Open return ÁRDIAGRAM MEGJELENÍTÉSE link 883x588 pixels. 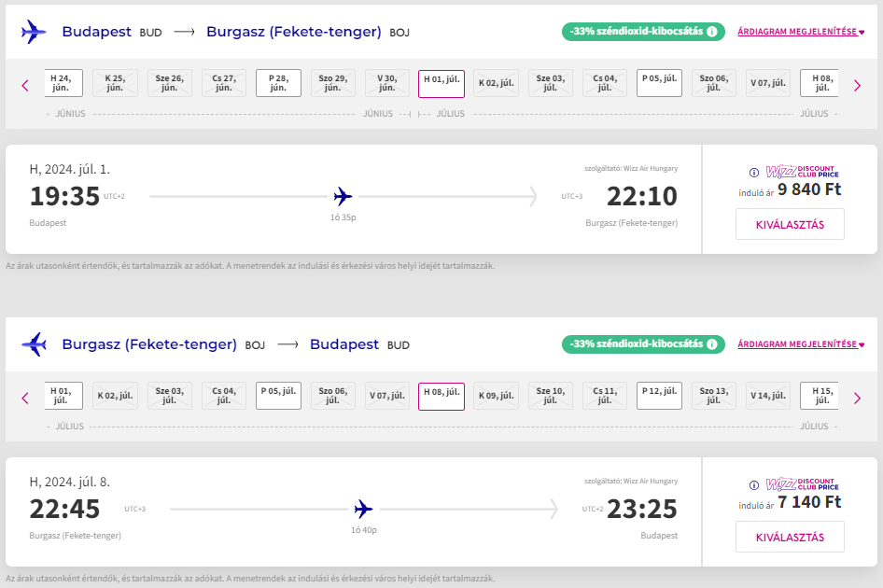(x=800, y=344)
